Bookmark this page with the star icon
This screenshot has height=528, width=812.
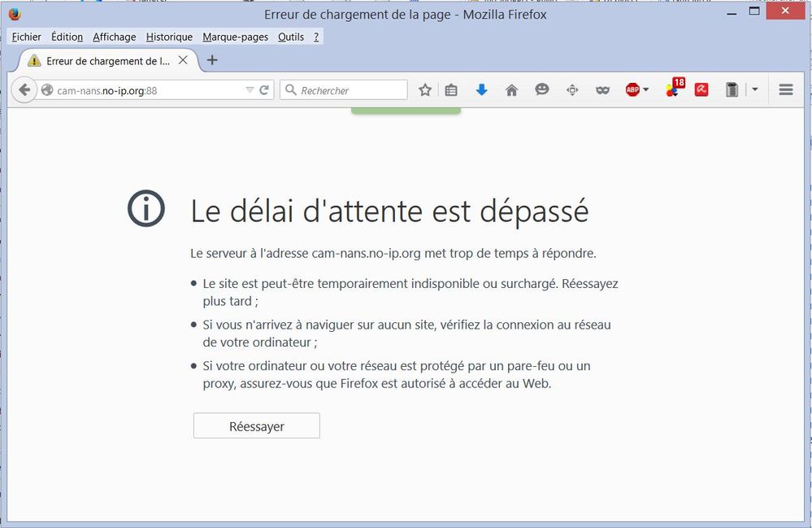pyautogui.click(x=425, y=90)
